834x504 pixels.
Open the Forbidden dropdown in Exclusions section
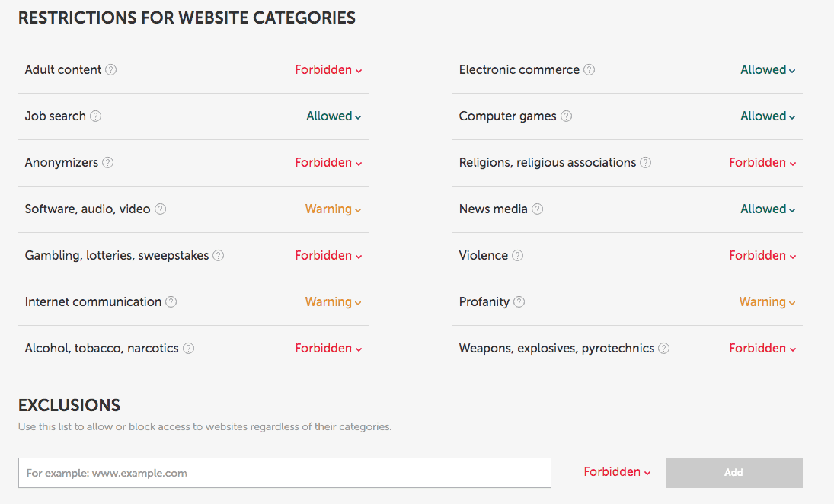coord(617,472)
